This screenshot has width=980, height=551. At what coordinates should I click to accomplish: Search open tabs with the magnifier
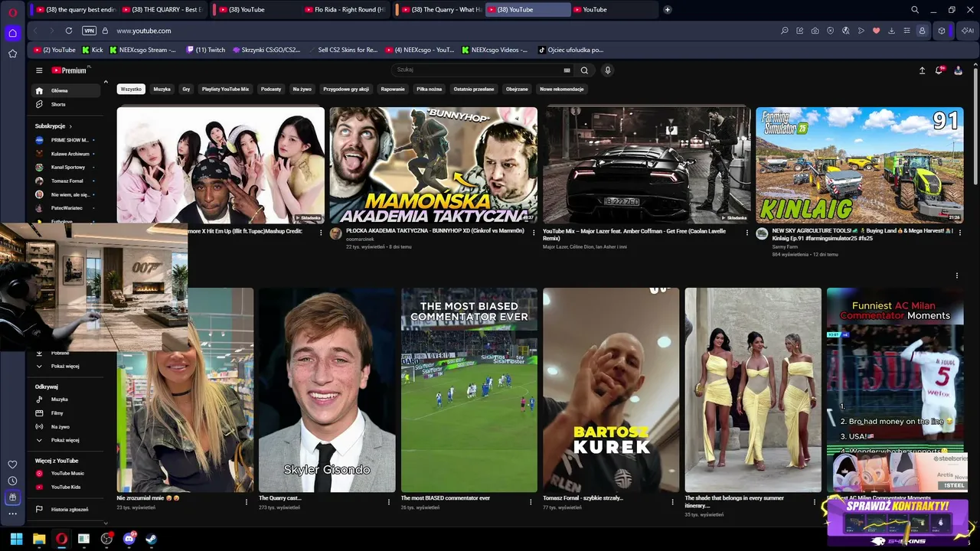[915, 10]
